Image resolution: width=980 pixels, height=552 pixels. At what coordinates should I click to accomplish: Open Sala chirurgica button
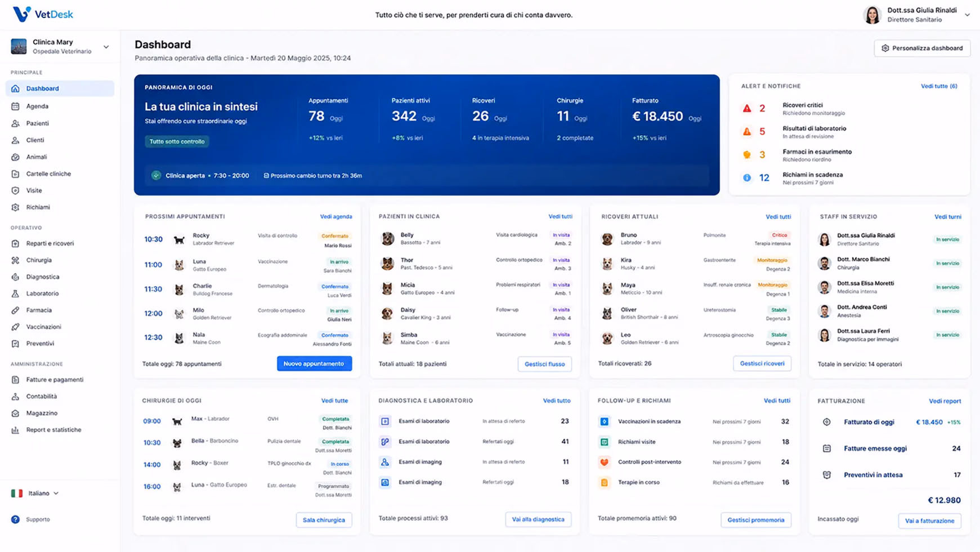(x=324, y=520)
